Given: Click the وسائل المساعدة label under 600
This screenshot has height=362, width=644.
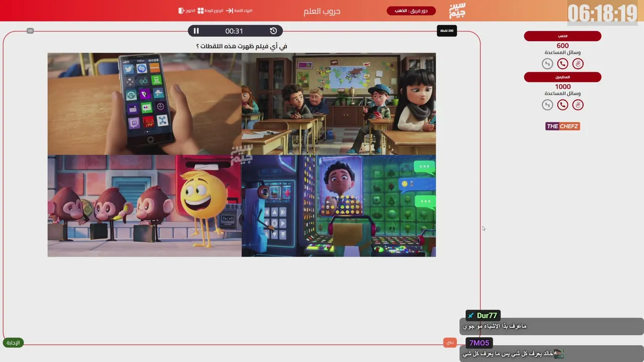Looking at the screenshot, I should pyautogui.click(x=562, y=53).
